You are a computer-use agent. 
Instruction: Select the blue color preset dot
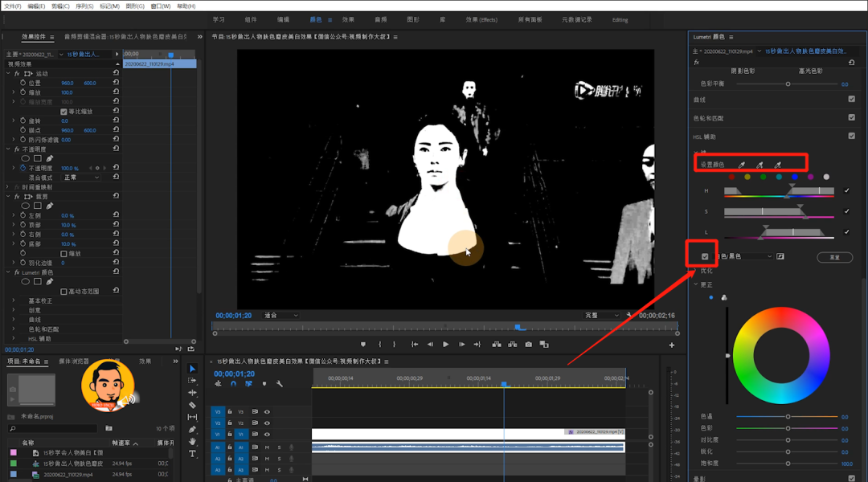coord(794,177)
